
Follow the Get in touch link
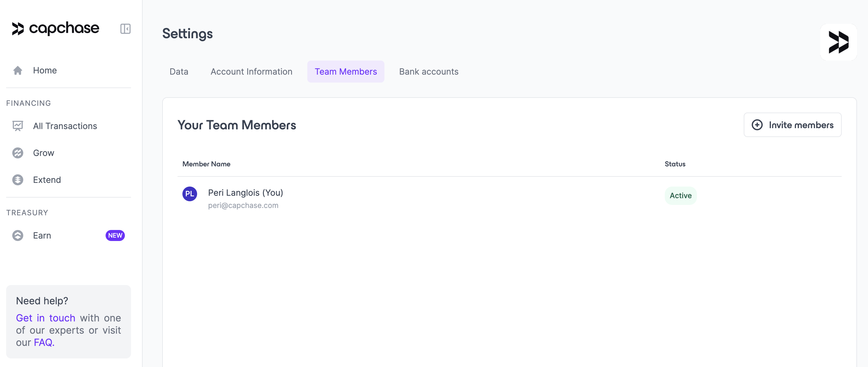(46, 318)
